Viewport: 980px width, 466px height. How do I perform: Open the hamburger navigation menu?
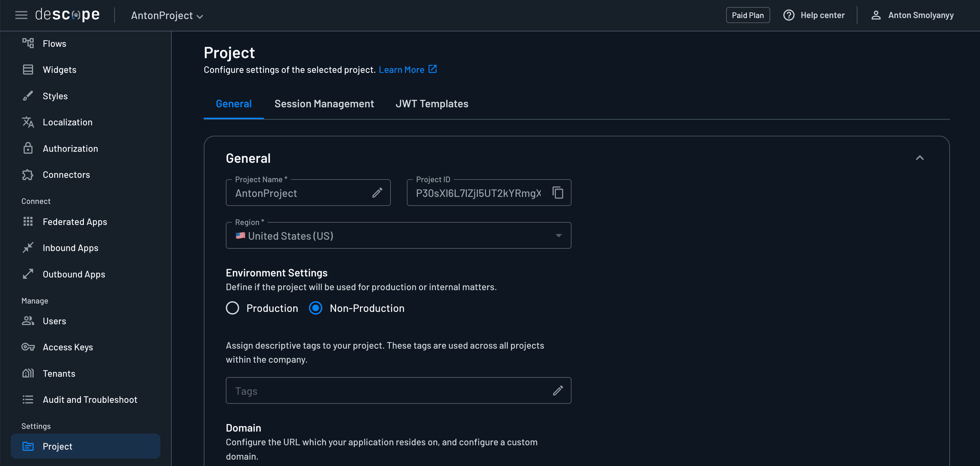(x=21, y=15)
